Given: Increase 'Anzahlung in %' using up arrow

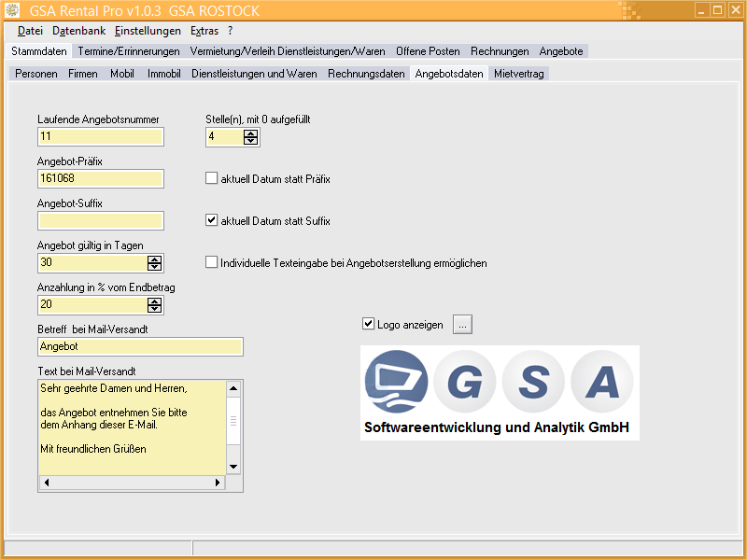Looking at the screenshot, I should 155,301.
